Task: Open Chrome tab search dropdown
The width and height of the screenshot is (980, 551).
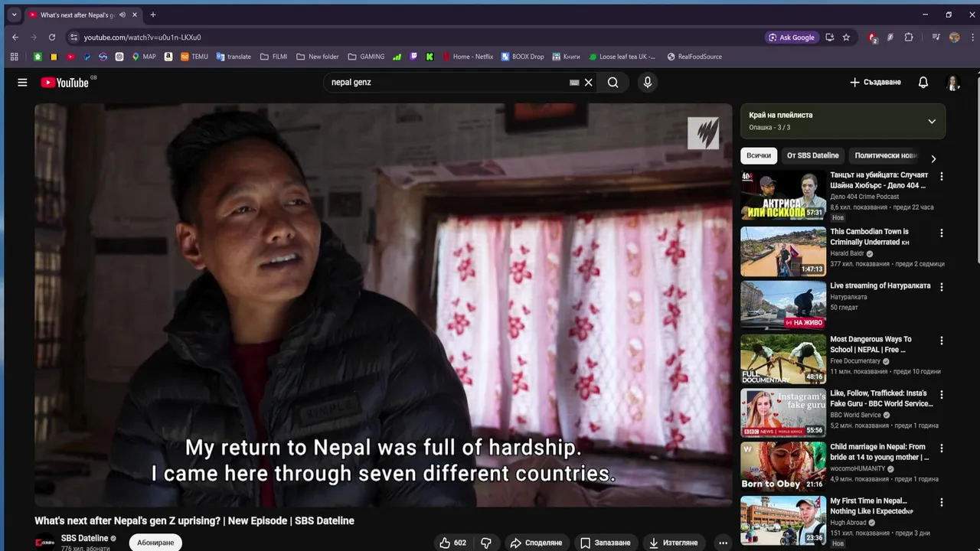Action: click(x=14, y=15)
